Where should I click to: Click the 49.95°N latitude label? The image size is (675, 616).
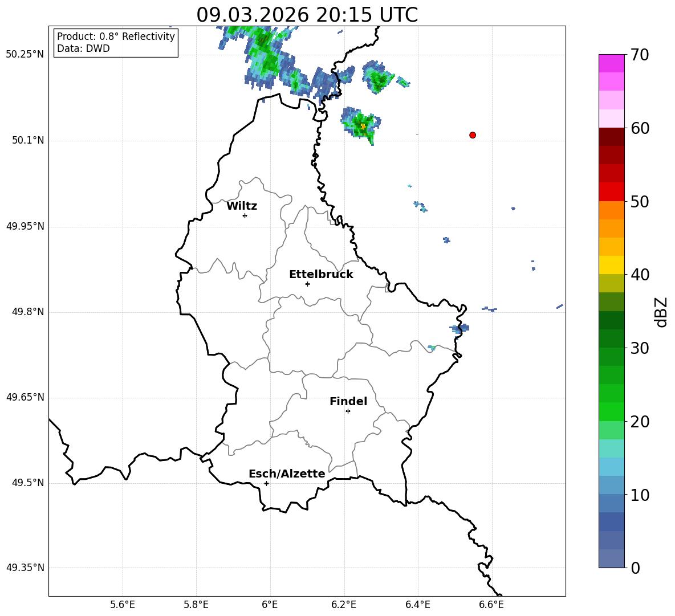point(25,226)
